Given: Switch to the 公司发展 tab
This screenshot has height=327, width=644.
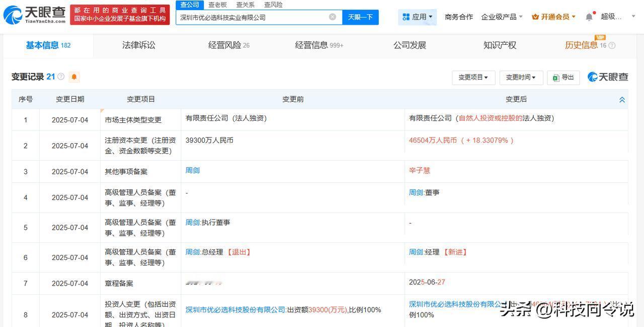Looking at the screenshot, I should click(410, 45).
